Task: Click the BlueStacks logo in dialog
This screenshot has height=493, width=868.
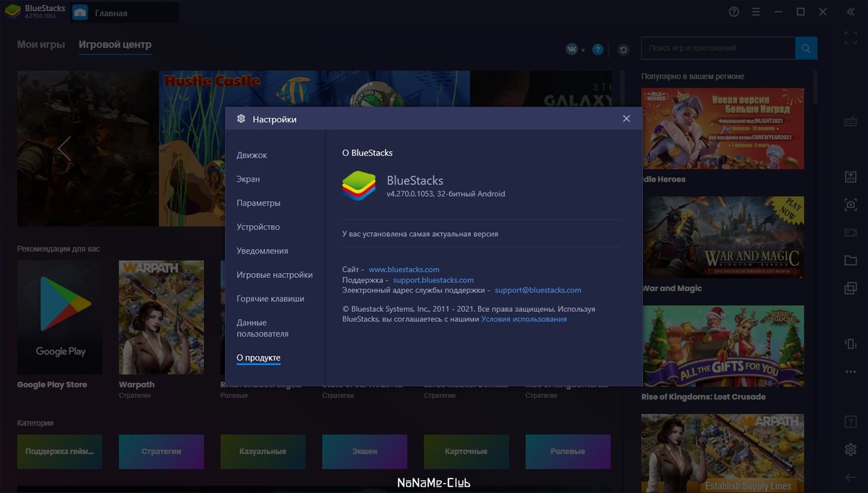Action: (359, 185)
